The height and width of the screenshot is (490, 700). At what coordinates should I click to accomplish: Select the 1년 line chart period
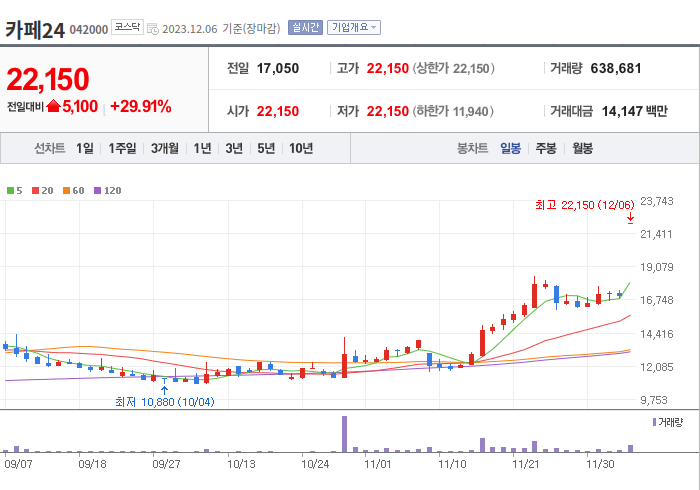click(x=202, y=148)
